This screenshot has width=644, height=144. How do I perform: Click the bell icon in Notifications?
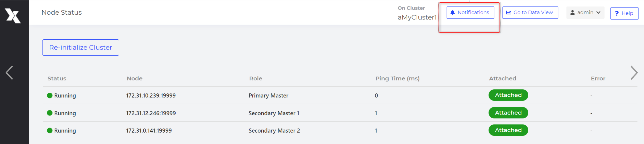pyautogui.click(x=452, y=13)
